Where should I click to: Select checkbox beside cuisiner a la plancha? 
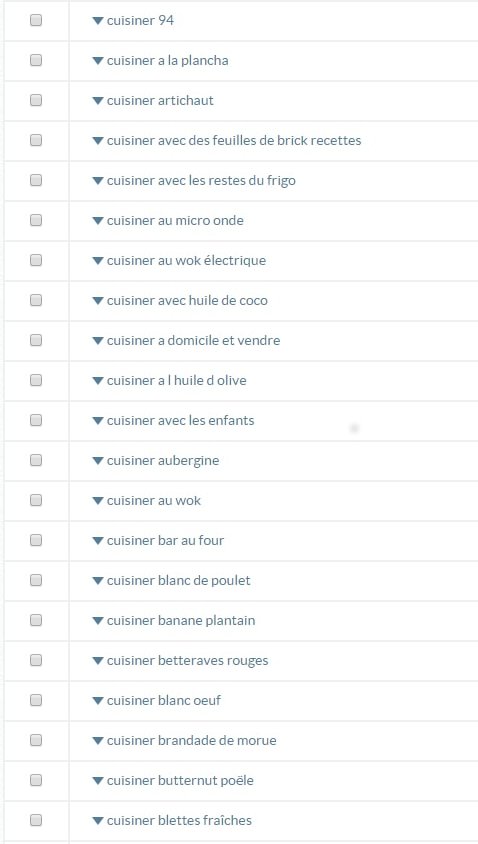pyautogui.click(x=36, y=60)
